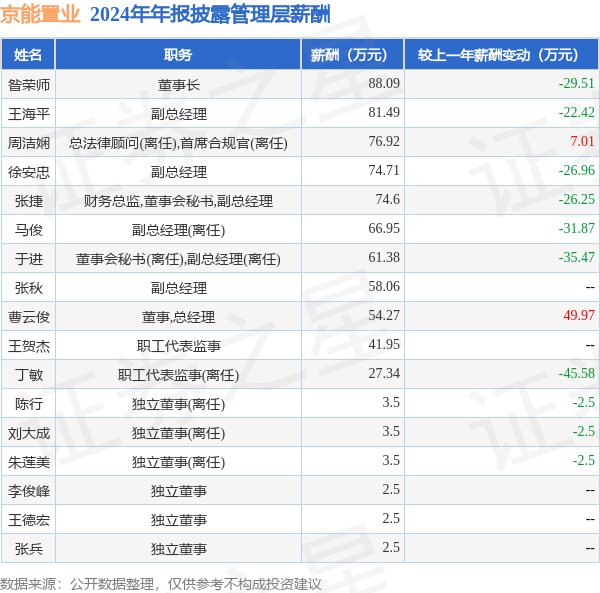Click change value -29.51

tap(576, 83)
